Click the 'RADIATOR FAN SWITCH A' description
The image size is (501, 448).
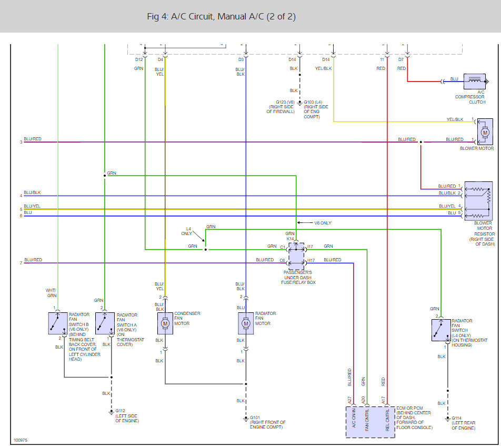(131, 330)
